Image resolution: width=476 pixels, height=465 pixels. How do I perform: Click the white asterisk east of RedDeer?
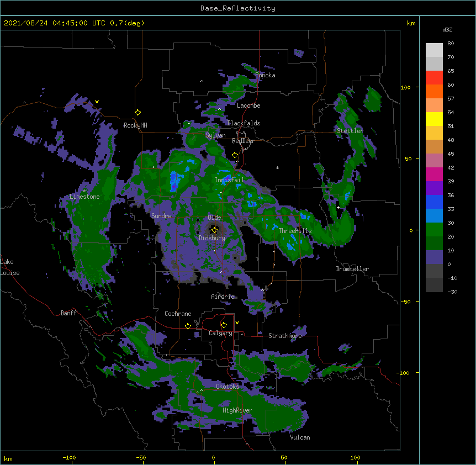tap(277, 167)
